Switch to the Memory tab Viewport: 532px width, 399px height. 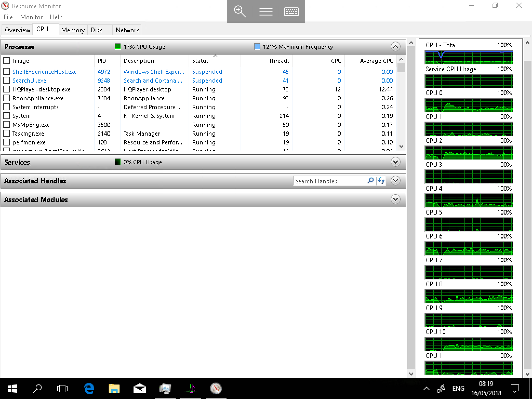(x=73, y=30)
